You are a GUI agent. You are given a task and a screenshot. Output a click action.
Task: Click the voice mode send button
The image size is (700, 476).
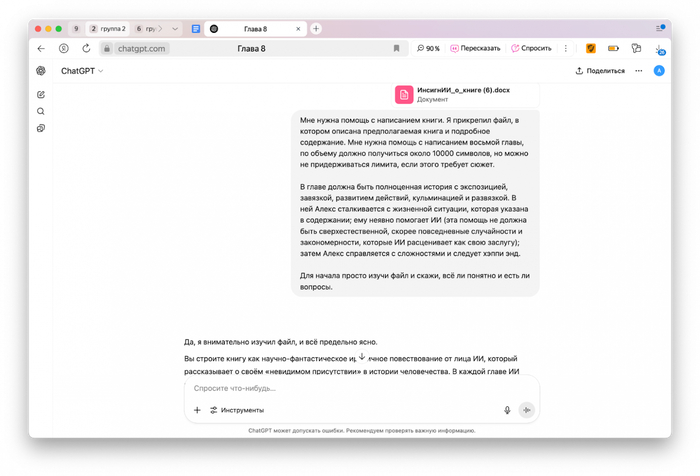526,410
